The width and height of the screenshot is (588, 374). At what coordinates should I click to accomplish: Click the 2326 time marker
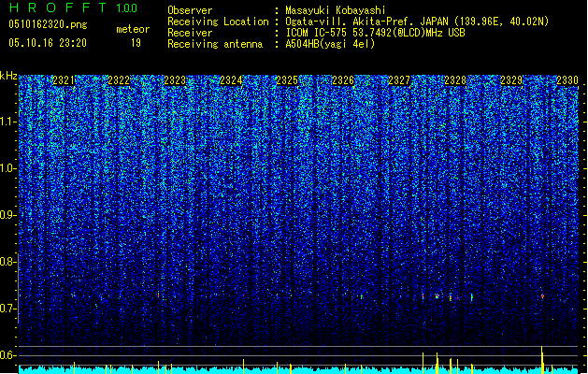pos(343,80)
